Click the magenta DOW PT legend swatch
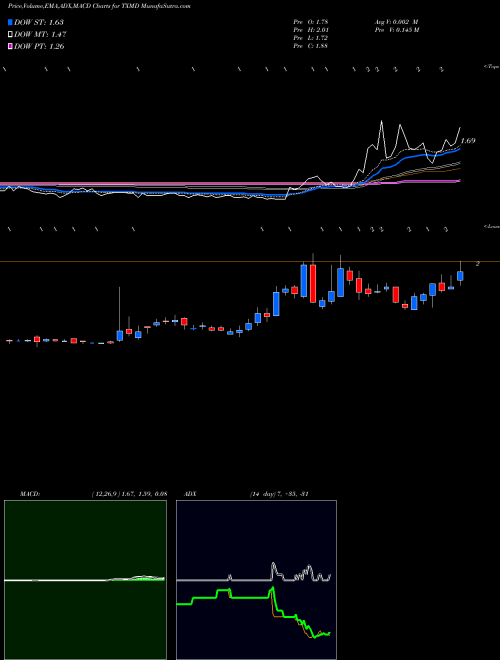 tap(10, 46)
